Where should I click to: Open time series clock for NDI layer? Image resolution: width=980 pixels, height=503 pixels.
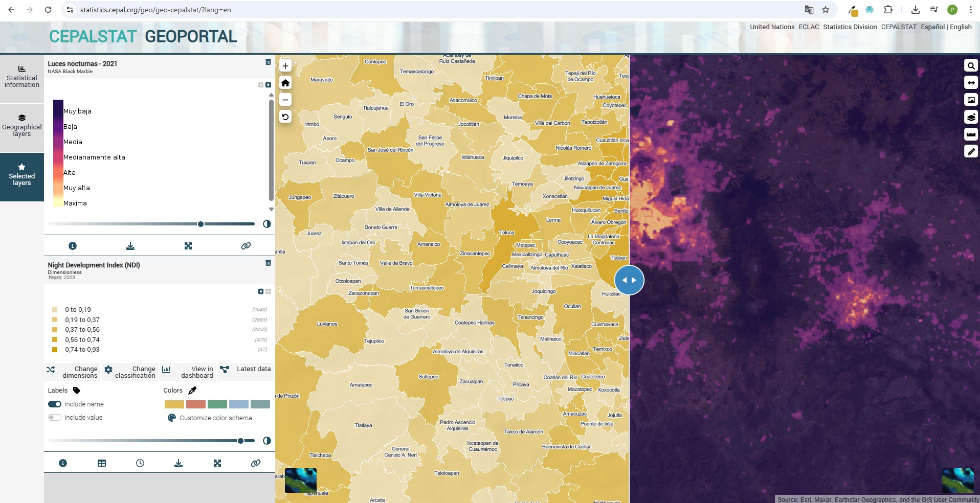pyautogui.click(x=140, y=463)
